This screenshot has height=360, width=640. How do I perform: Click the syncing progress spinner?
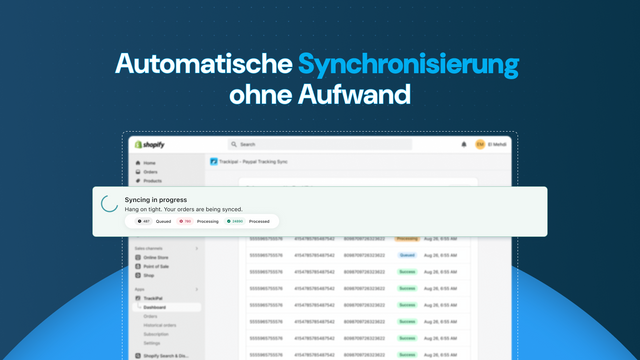pyautogui.click(x=109, y=204)
